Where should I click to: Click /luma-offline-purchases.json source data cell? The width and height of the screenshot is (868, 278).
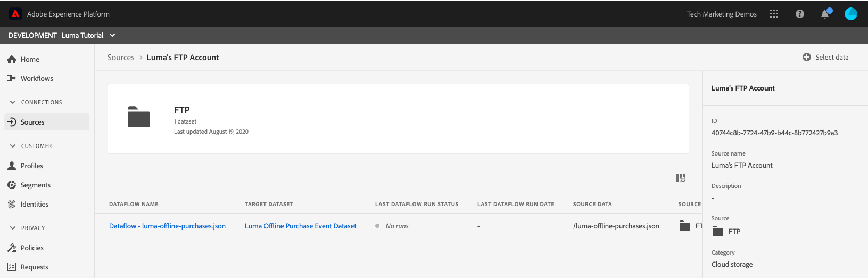pyautogui.click(x=616, y=226)
